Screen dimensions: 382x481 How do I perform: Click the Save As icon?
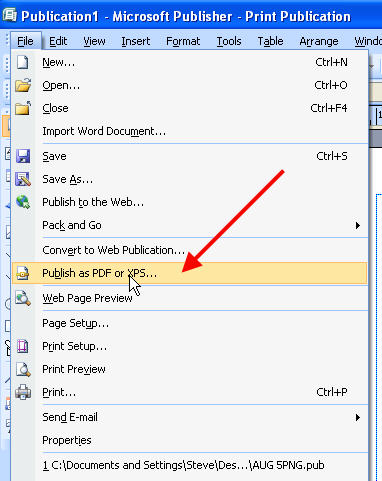pyautogui.click(x=23, y=179)
